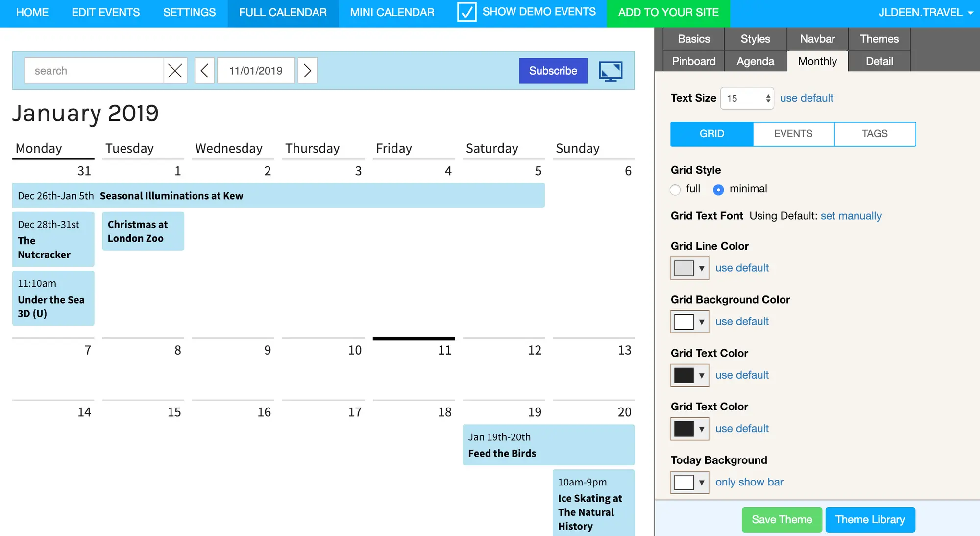This screenshot has width=980, height=536.
Task: Open the Text Size selector
Action: 747,98
